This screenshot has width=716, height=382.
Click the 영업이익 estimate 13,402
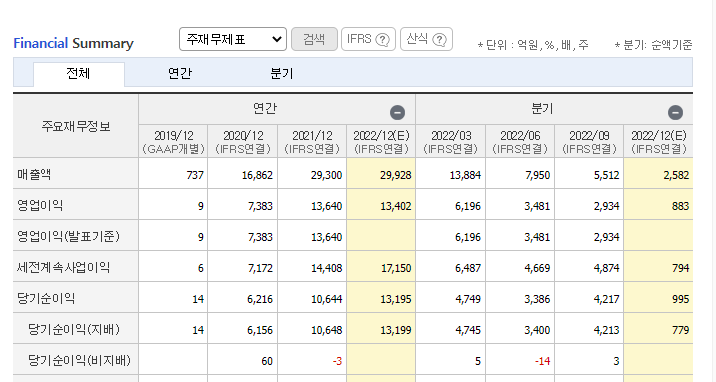(x=395, y=206)
